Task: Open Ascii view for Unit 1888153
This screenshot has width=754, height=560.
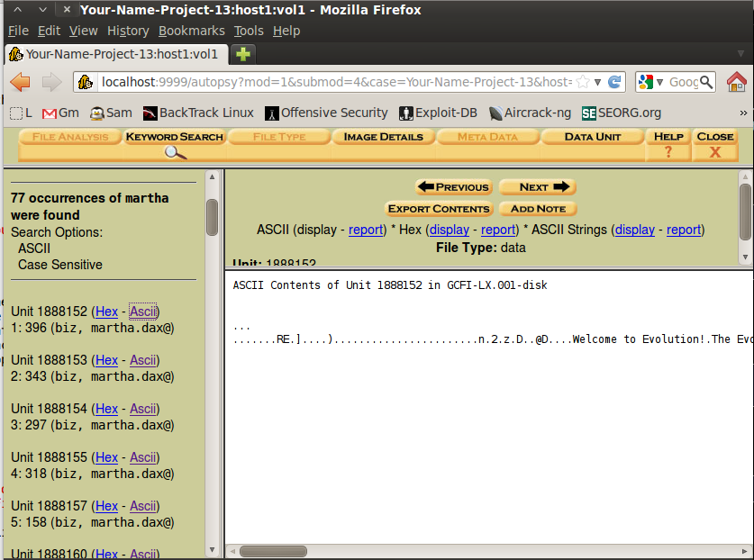Action: [x=143, y=360]
